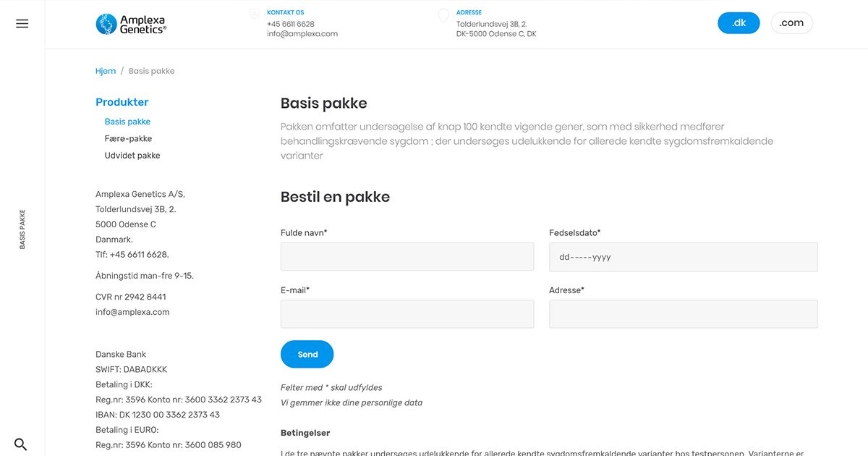Open Færø-pakke product page

(128, 138)
